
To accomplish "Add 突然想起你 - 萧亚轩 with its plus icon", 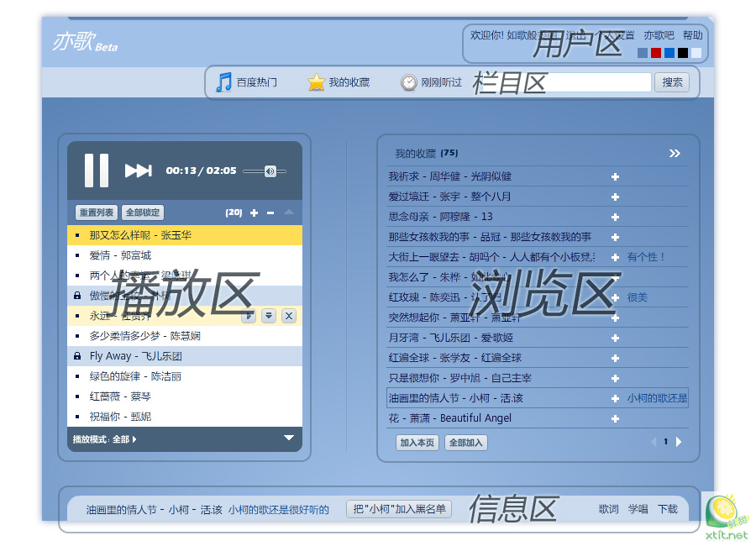I will (615, 318).
